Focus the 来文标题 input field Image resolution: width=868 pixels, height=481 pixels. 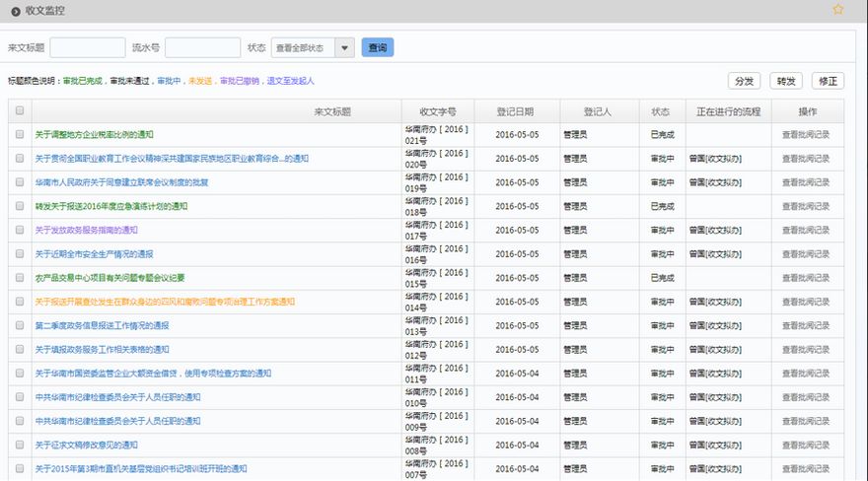pos(87,47)
